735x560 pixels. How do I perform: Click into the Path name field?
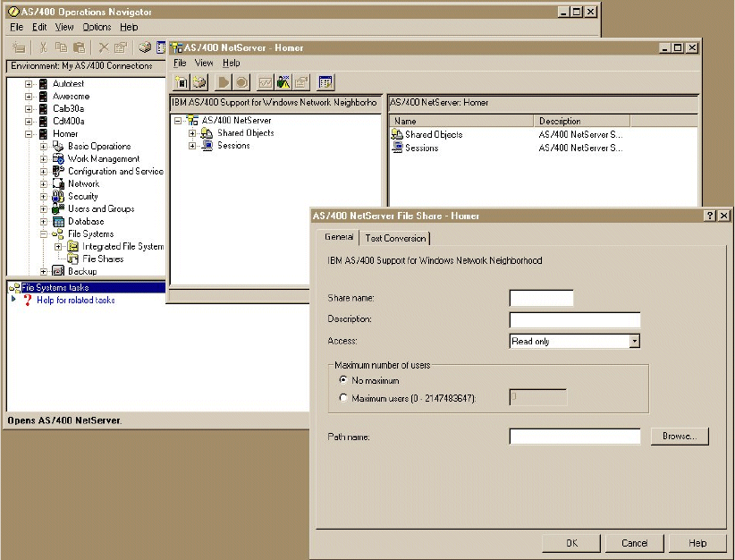[x=575, y=437]
